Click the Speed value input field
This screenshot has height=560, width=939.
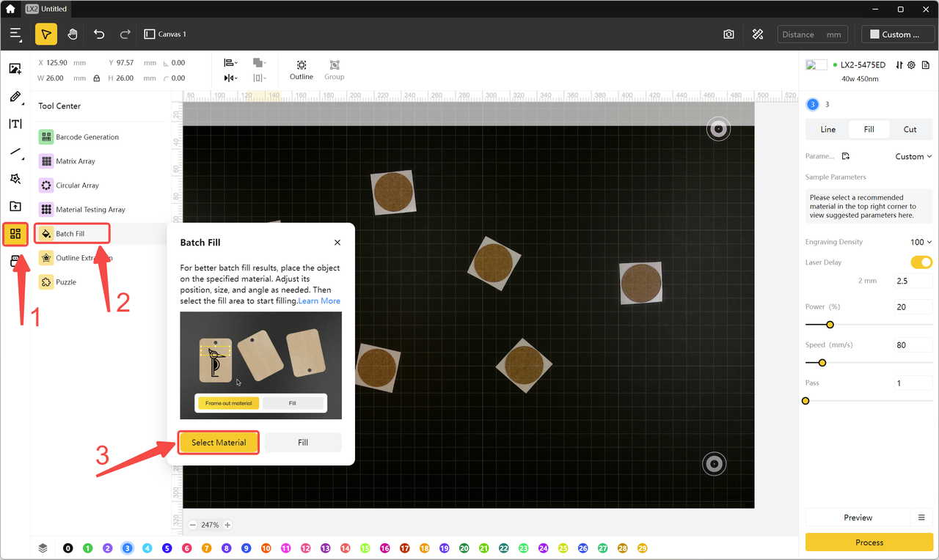coord(912,345)
